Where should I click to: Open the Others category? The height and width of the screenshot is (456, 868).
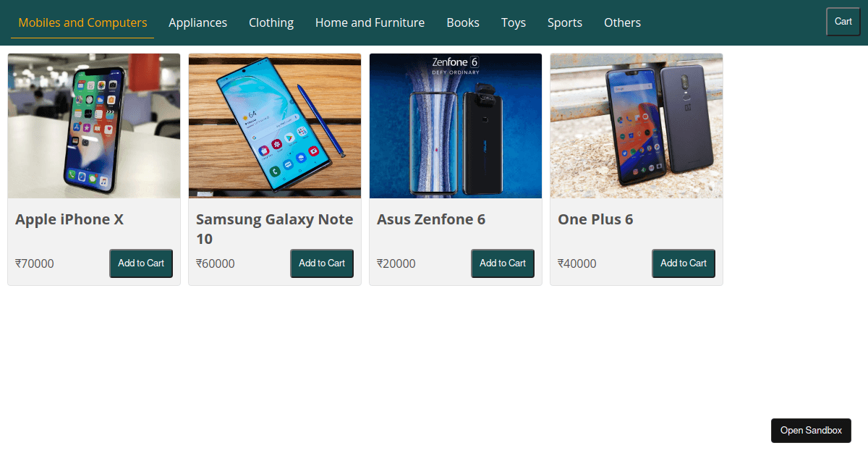622,22
